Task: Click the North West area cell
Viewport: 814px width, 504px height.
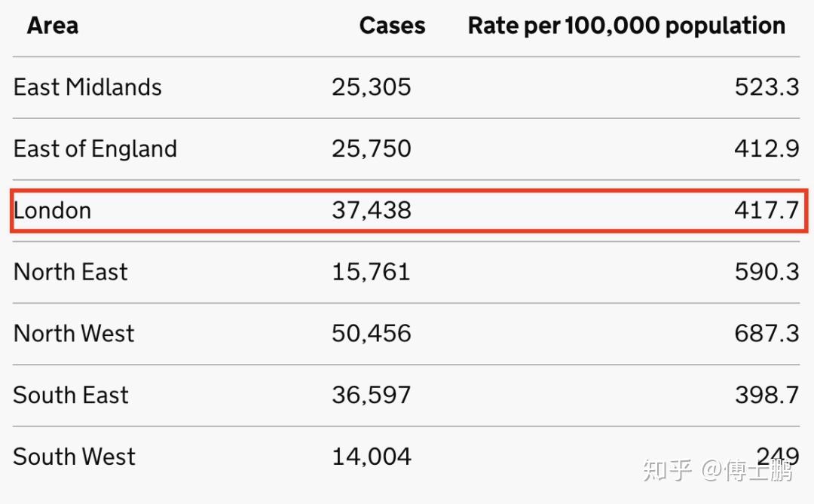Action: pos(74,334)
